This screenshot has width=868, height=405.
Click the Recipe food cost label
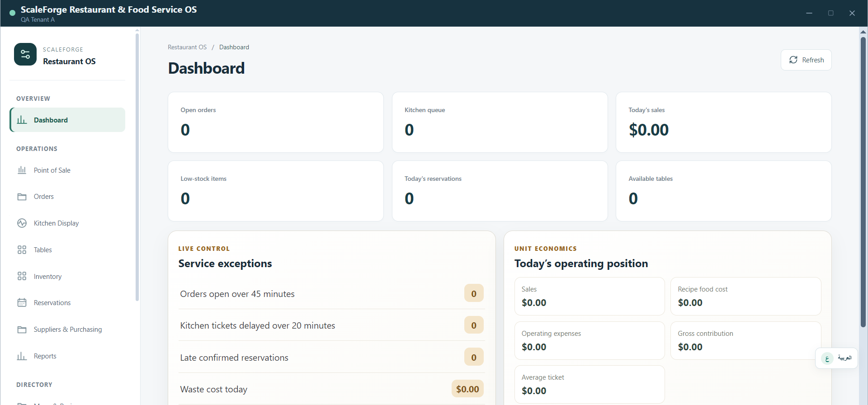pos(703,289)
